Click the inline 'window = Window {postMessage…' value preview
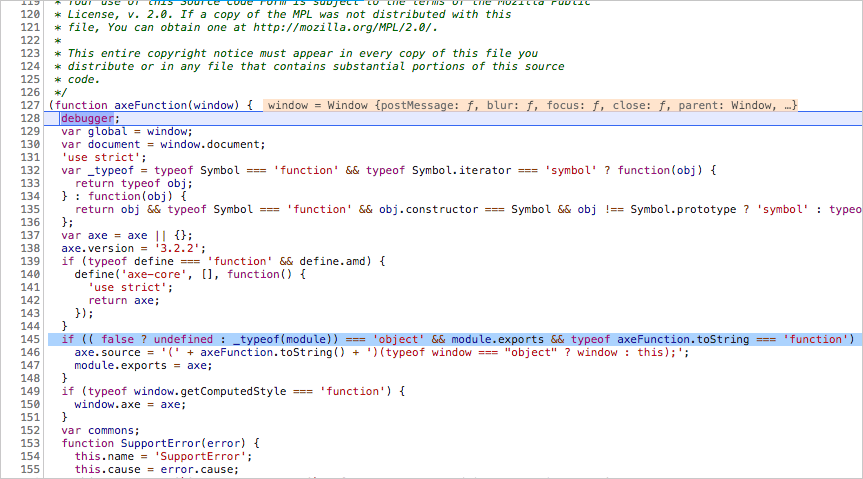The width and height of the screenshot is (863, 479). coord(531,105)
